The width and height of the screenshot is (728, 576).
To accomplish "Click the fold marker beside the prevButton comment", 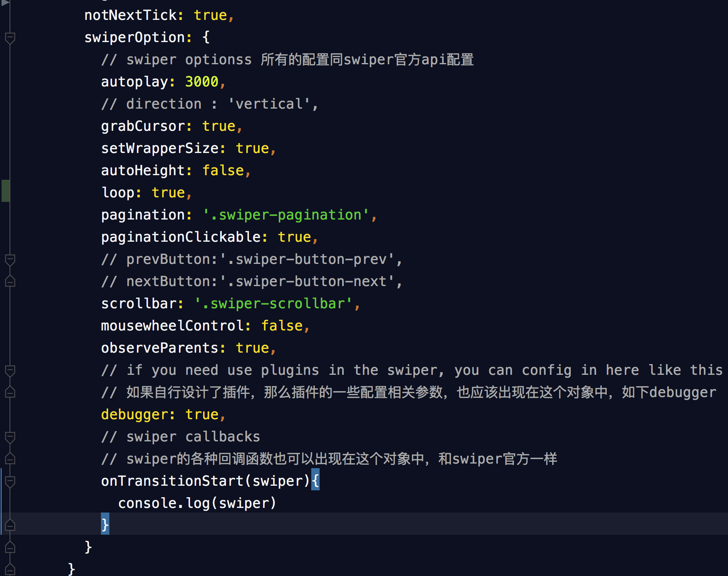I will (x=10, y=259).
